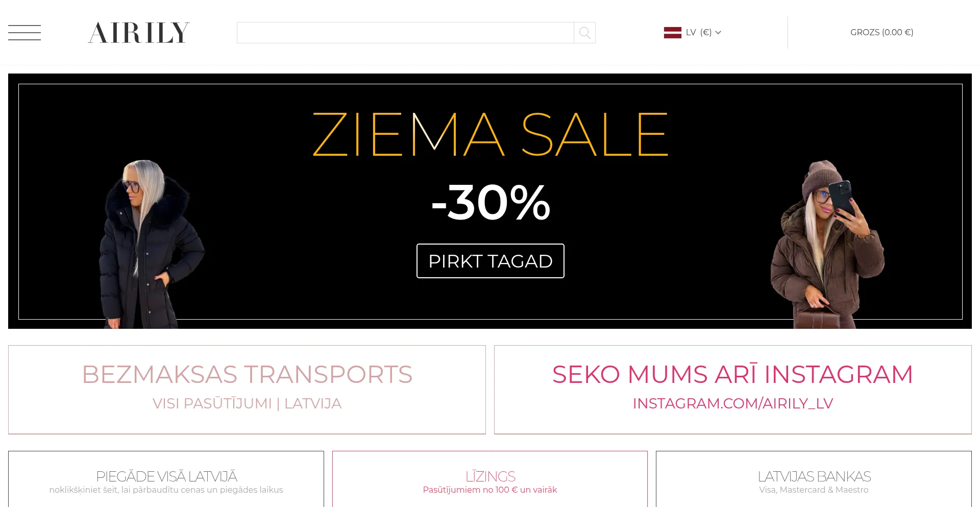Open the GROZS shopping cart
Image resolution: width=980 pixels, height=507 pixels.
coord(881,33)
